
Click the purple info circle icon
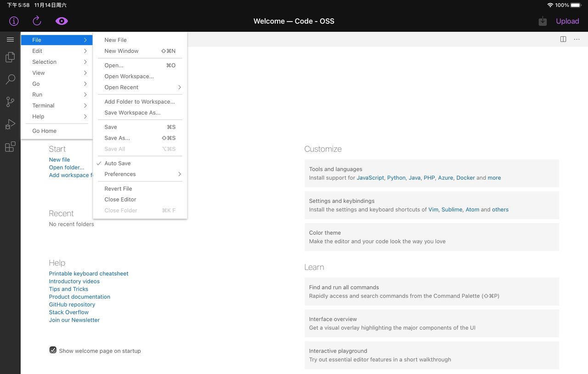14,21
